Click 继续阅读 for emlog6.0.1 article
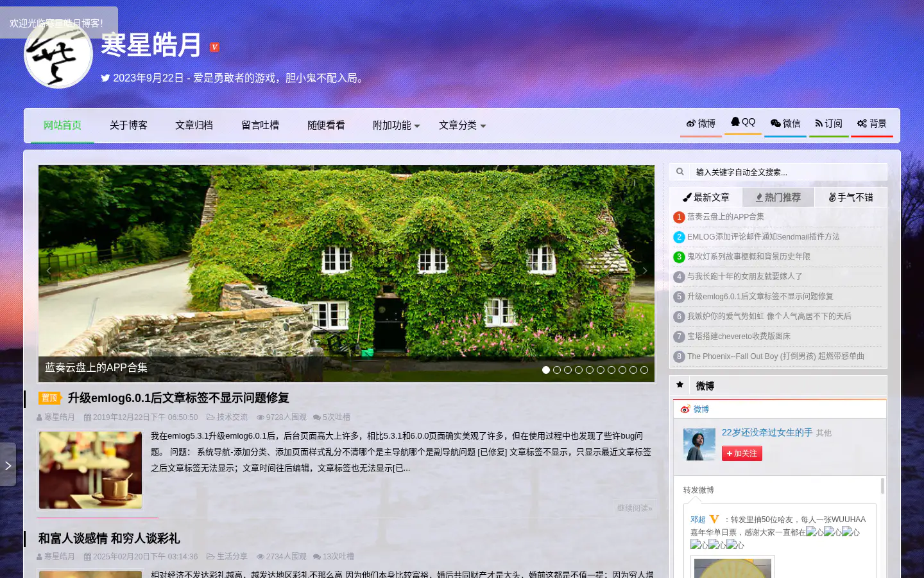The height and width of the screenshot is (578, 924). coord(635,508)
